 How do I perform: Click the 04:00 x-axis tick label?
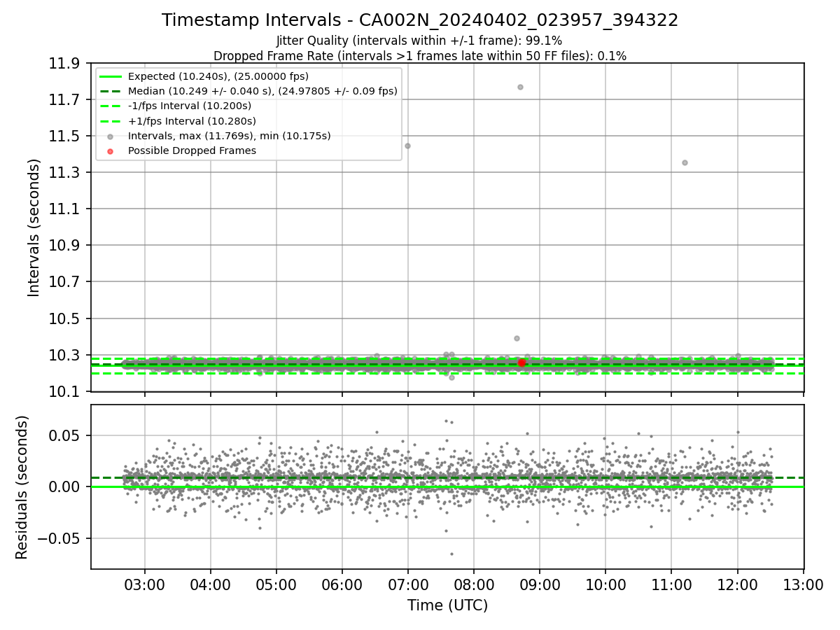tap(211, 584)
